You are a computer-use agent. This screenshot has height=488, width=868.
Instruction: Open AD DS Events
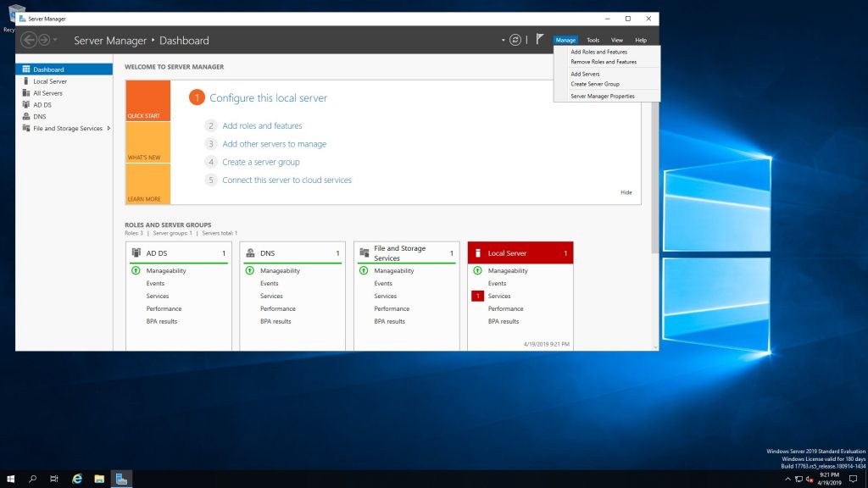pos(155,283)
